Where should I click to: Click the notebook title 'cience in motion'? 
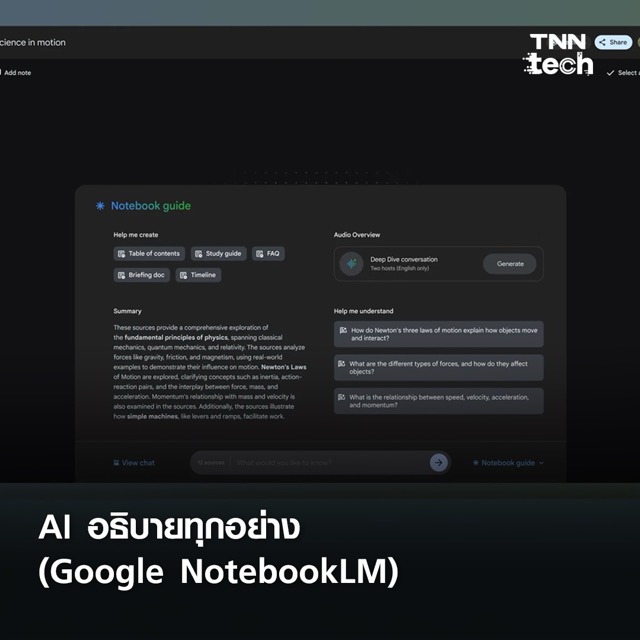(33, 42)
